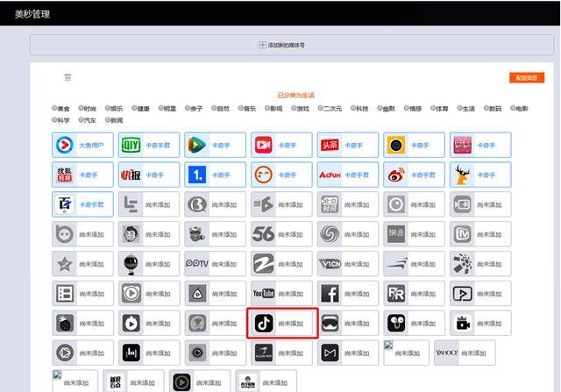This screenshot has width=561, height=392.
Task: Add the black sound-bars logo platform
Action: coord(149,353)
